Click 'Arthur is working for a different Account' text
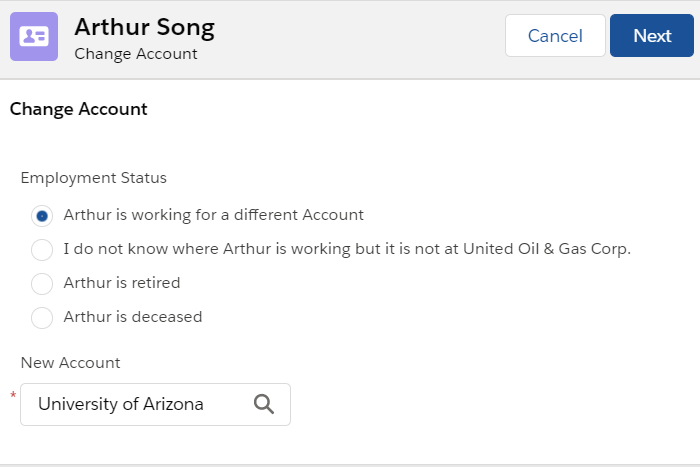Screen dimensions: 700x467 pyautogui.click(x=213, y=215)
